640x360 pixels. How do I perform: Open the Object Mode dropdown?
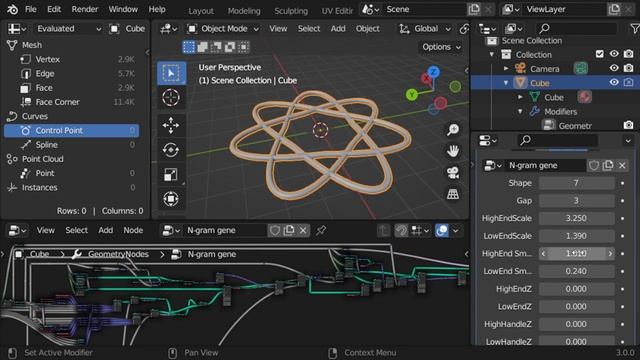click(x=223, y=29)
